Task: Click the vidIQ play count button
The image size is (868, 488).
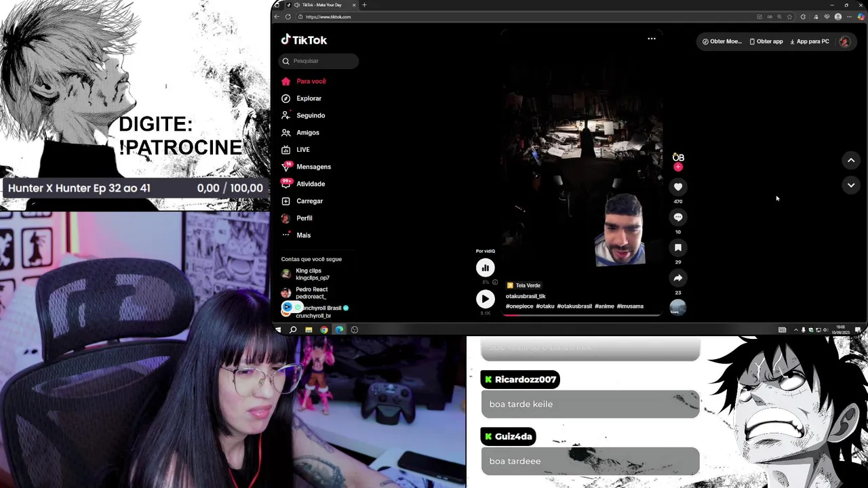Action: coord(485,299)
